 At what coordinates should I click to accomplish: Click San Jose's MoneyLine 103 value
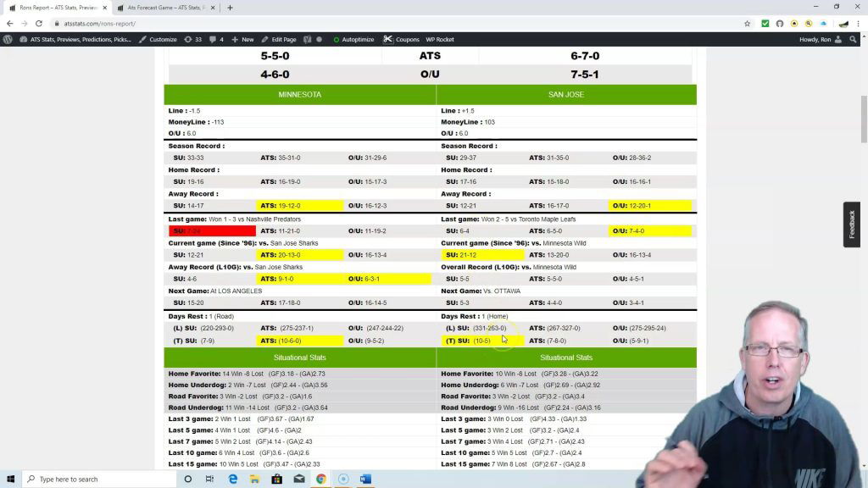point(489,122)
